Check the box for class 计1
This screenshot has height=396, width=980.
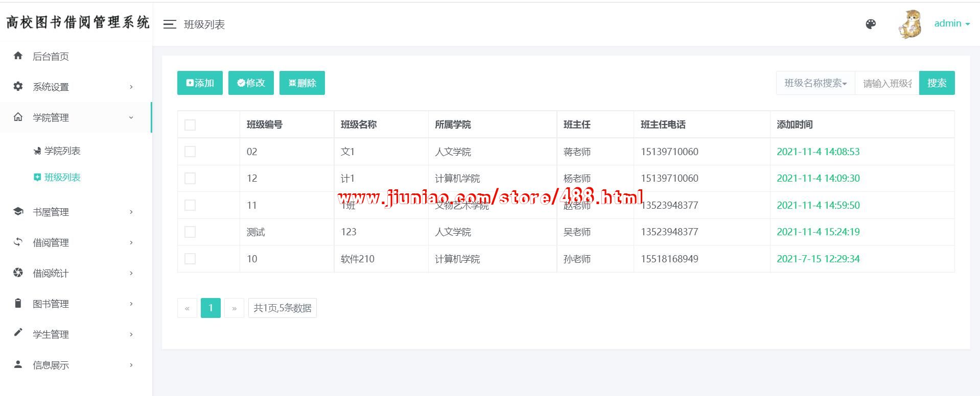[x=190, y=178]
